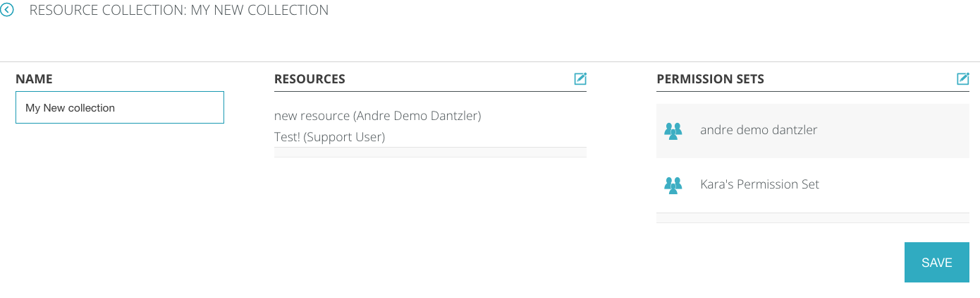Select the new resource (Andre Demo Dantzler) entry
980x298 pixels.
coord(377,116)
